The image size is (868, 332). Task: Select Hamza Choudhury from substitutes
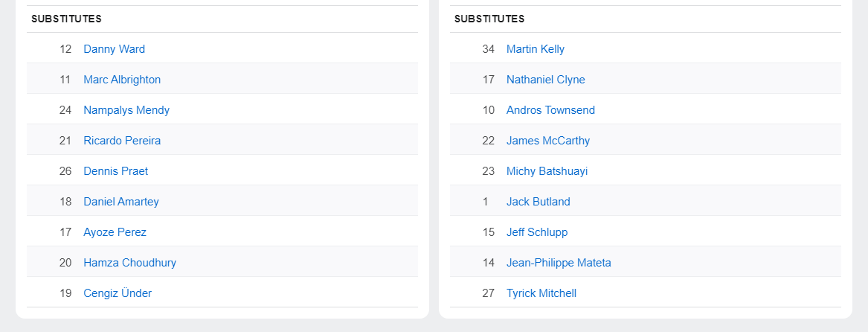[129, 263]
